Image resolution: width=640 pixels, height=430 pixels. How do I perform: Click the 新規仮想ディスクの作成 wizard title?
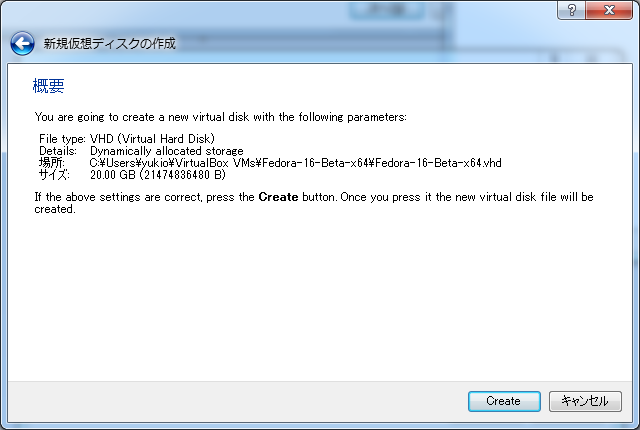pos(109,44)
